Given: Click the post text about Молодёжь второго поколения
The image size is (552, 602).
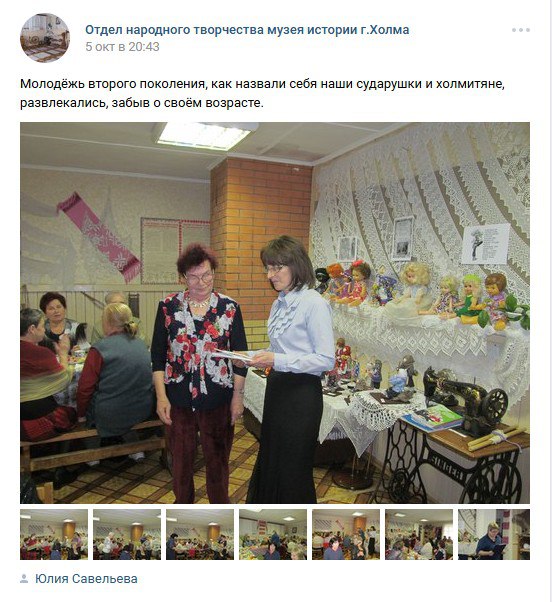Looking at the screenshot, I should tap(262, 93).
